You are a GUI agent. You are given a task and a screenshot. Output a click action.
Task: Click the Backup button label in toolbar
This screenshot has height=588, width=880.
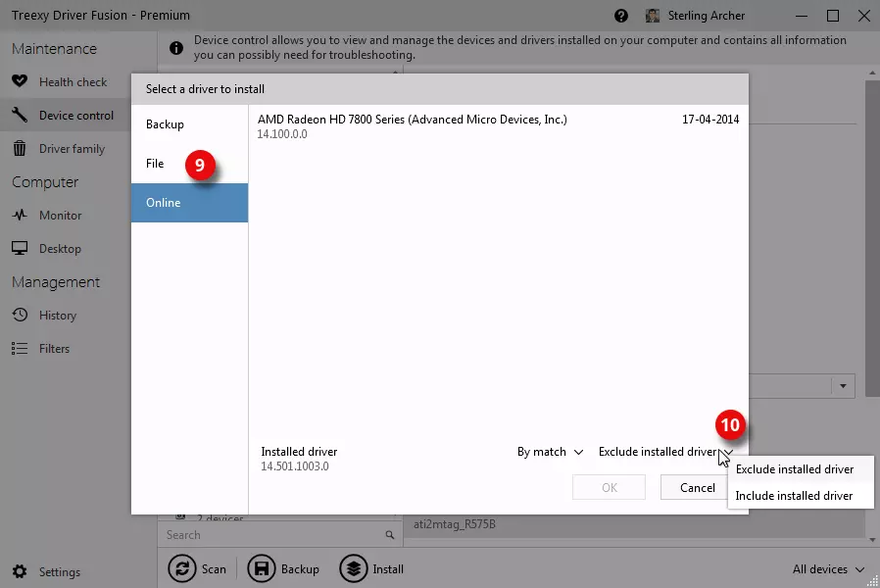point(300,569)
